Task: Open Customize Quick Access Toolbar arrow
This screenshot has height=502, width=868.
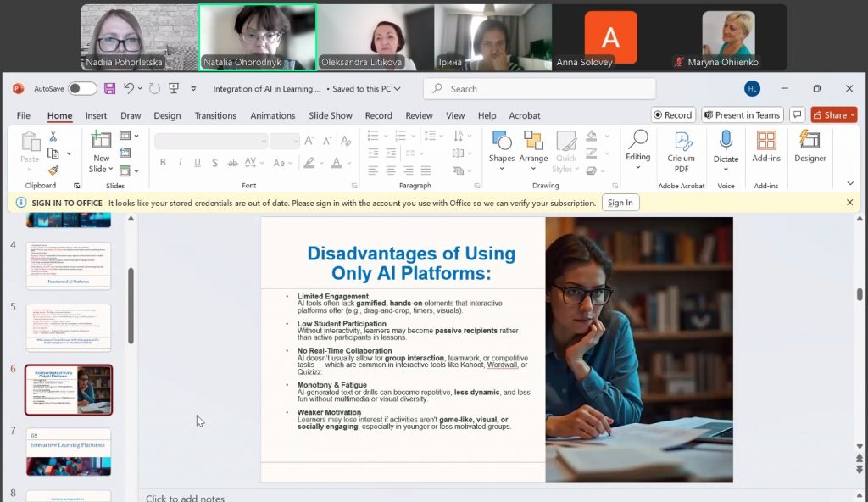Action: click(194, 89)
